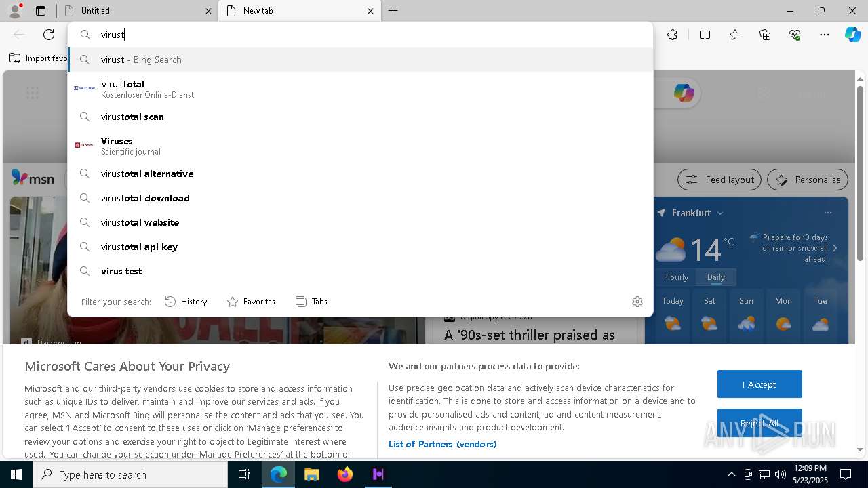The image size is (868, 488).
Task: Open the Copilot sidebar icon
Action: pyautogui.click(x=852, y=35)
